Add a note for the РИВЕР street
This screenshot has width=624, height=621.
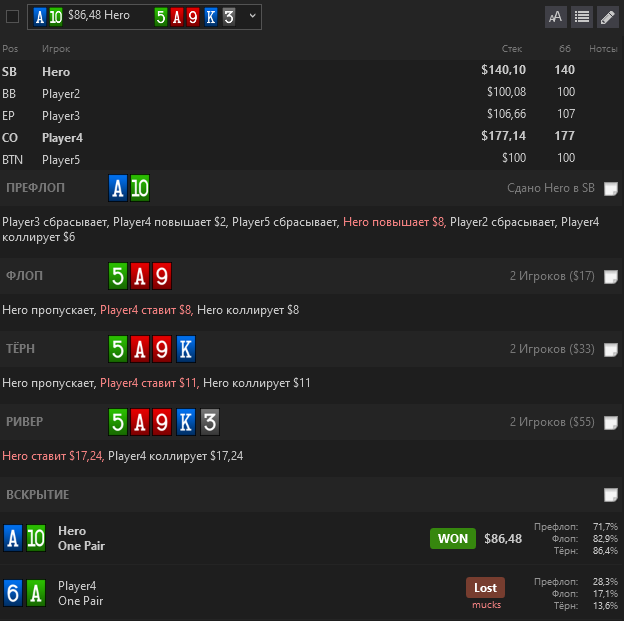(611, 423)
